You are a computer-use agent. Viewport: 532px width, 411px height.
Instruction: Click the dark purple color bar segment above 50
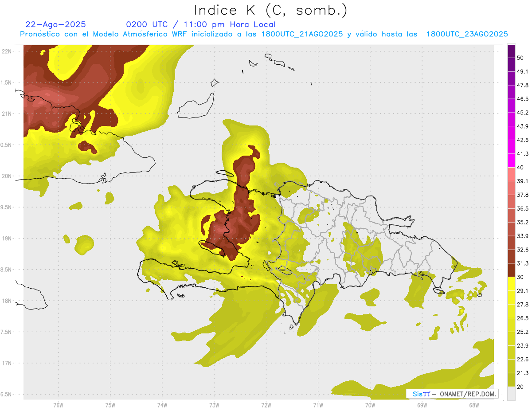(511, 51)
